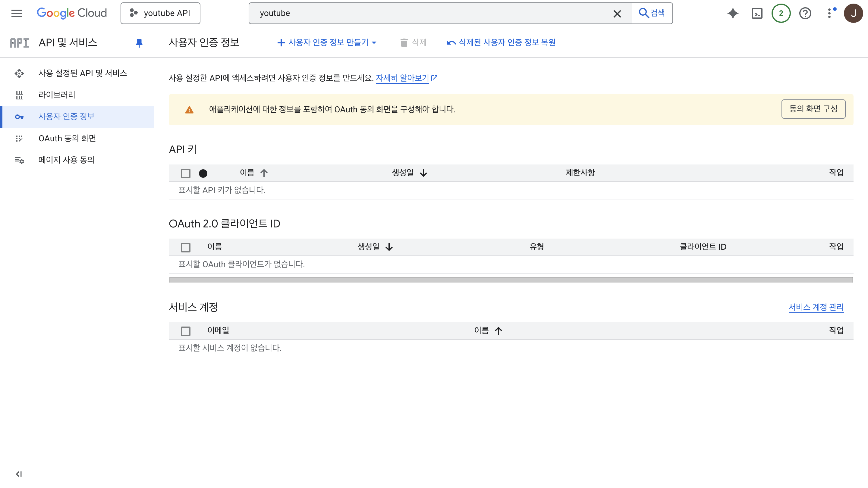The image size is (868, 488).
Task: Activate Cloud Shell terminal icon
Action: pyautogui.click(x=757, y=13)
